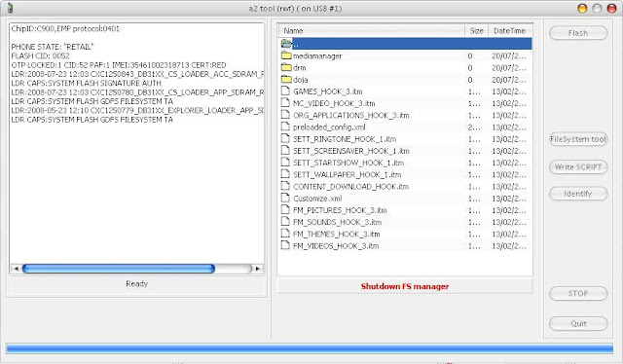Select the FM_PICTURES_HOOK_3.itm file name
The width and height of the screenshot is (623, 364).
coord(340,210)
